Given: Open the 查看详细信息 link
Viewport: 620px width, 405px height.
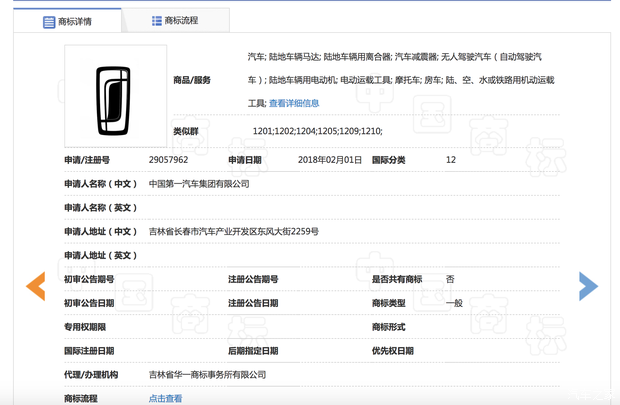Looking at the screenshot, I should 294,103.
